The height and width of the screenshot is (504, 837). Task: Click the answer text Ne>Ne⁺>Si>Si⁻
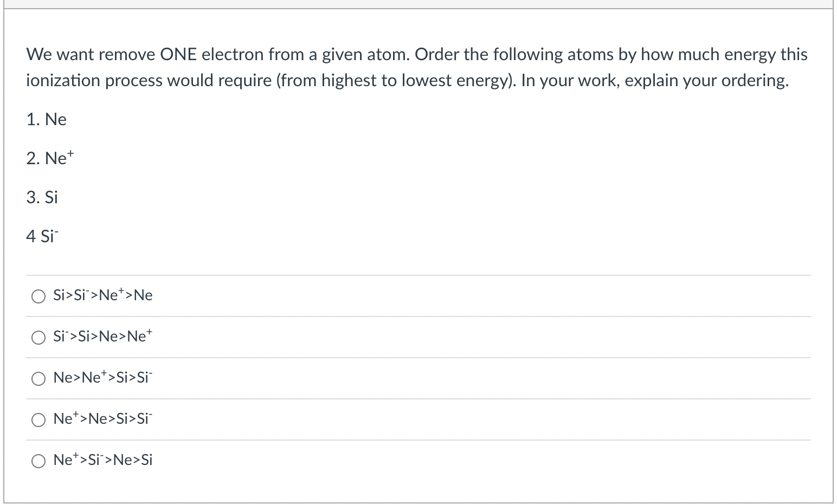102,377
